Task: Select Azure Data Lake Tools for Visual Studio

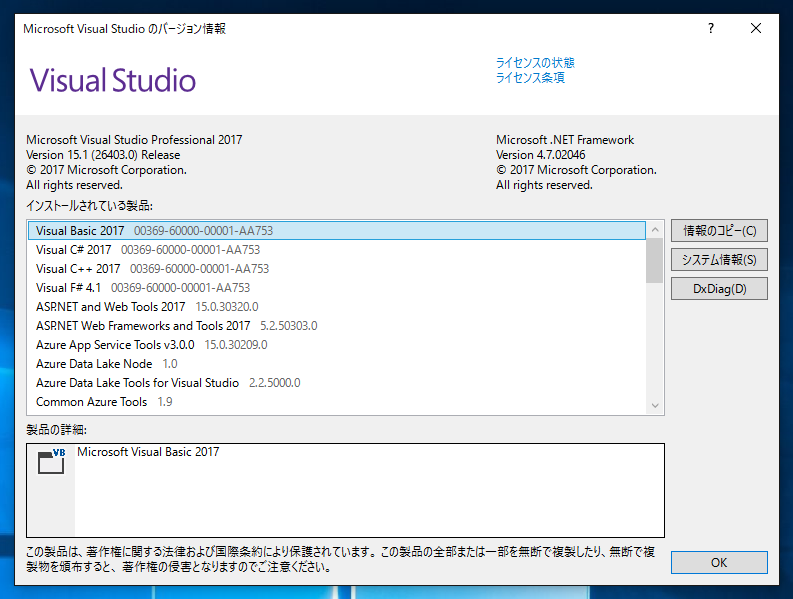Action: pos(337,383)
